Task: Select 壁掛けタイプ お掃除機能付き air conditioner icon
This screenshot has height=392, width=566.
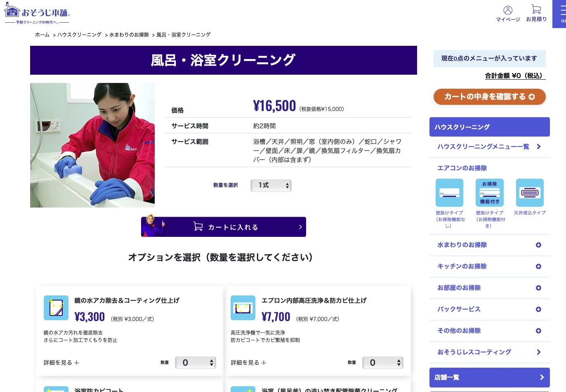Action: 490,193
